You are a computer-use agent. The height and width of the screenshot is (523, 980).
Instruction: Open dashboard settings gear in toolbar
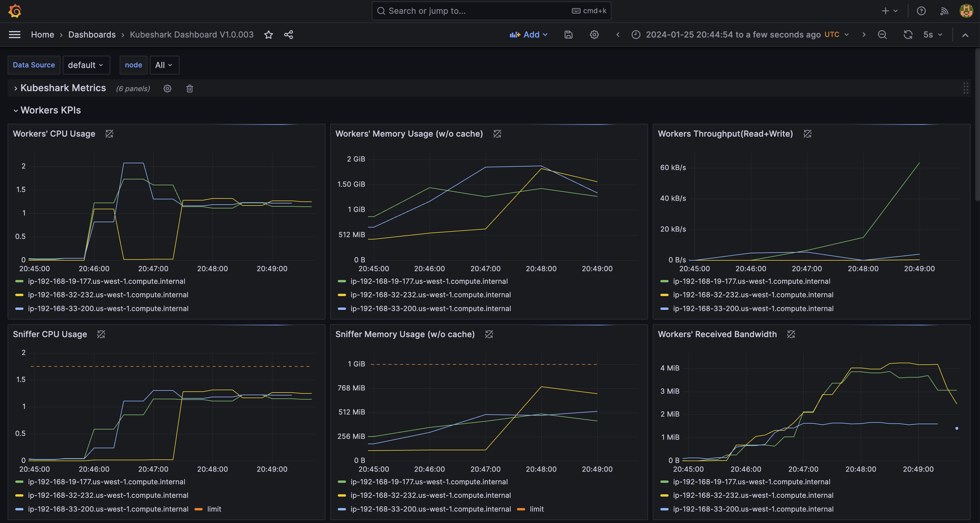(x=594, y=35)
